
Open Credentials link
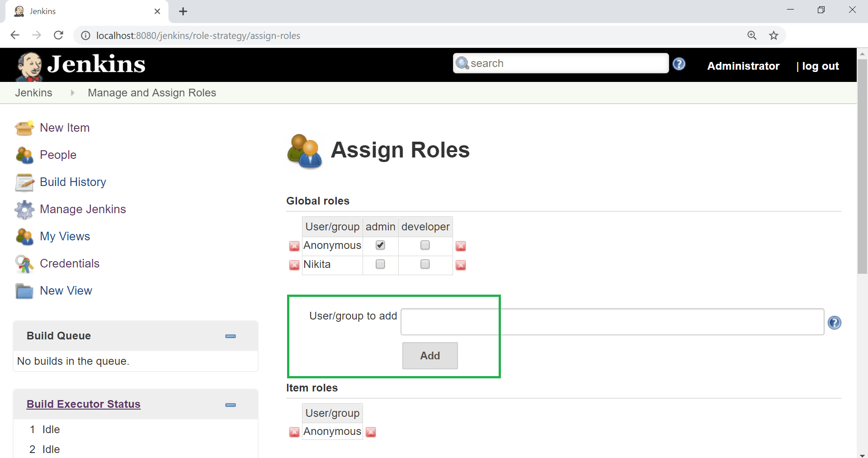click(70, 263)
